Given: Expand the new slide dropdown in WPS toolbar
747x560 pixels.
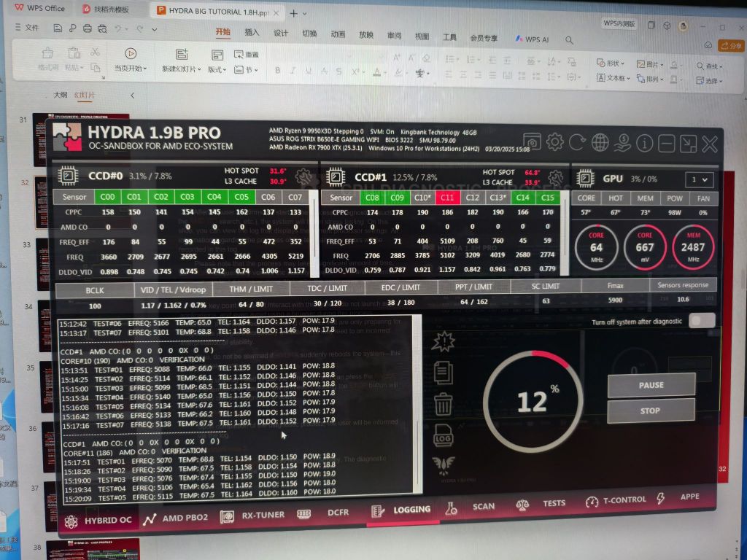Looking at the screenshot, I should [x=199, y=69].
